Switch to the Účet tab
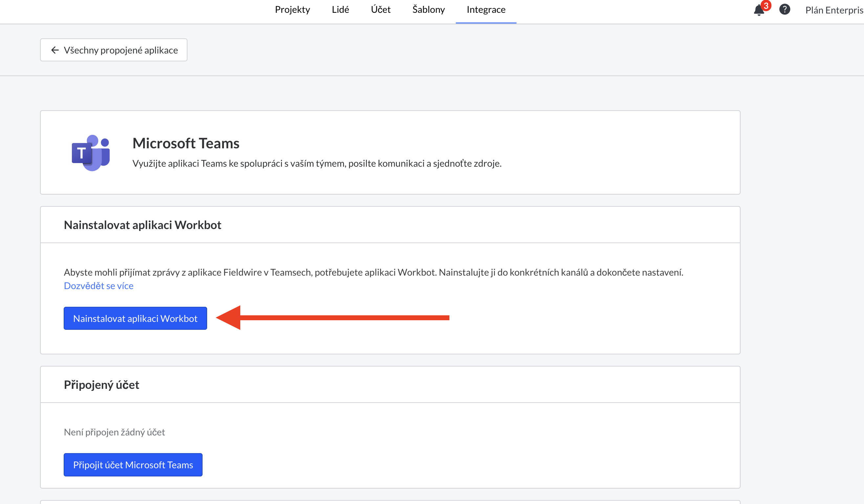The width and height of the screenshot is (864, 504). [380, 10]
